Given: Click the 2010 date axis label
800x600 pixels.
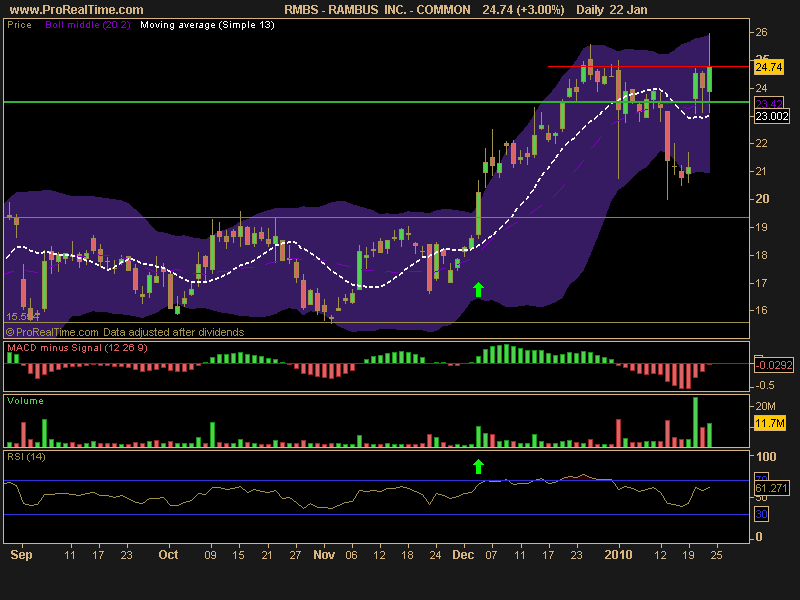Looking at the screenshot, I should [x=618, y=555].
